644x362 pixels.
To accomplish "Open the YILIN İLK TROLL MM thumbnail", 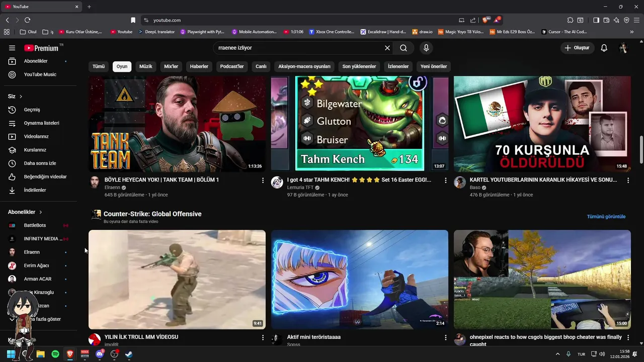I will [177, 280].
